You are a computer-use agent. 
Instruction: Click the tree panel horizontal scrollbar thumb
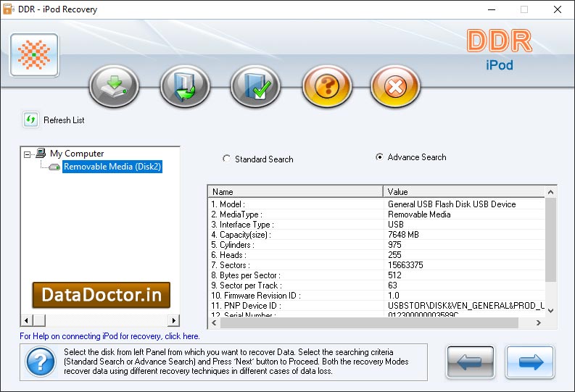(x=39, y=320)
